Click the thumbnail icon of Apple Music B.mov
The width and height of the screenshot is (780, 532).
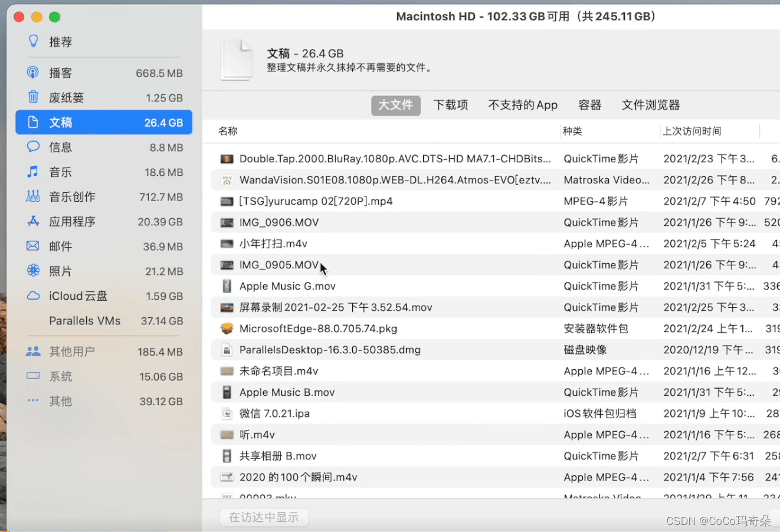[x=227, y=392]
